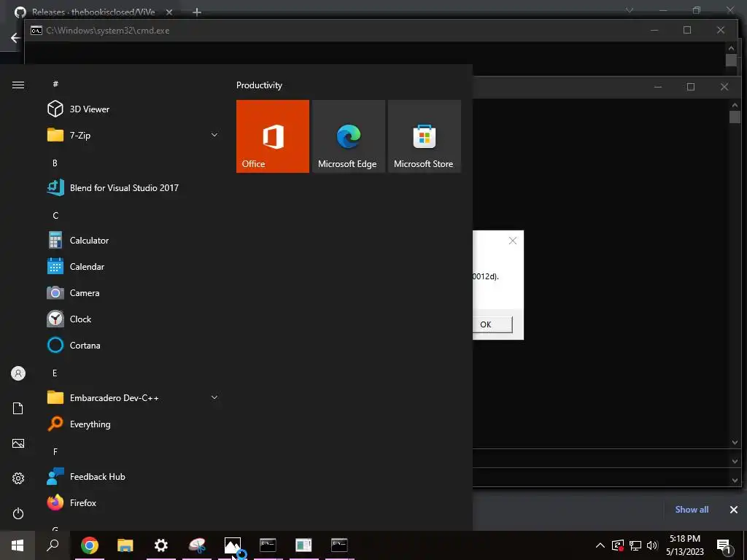Image resolution: width=747 pixels, height=560 pixels.
Task: Launch the Camera app
Action: pyautogui.click(x=133, y=293)
